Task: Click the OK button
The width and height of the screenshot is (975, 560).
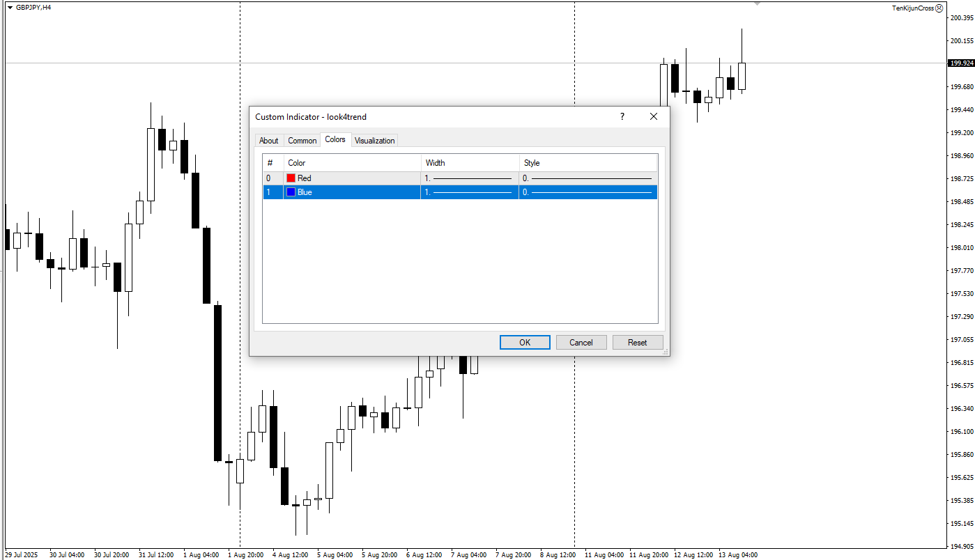Action: pos(525,342)
